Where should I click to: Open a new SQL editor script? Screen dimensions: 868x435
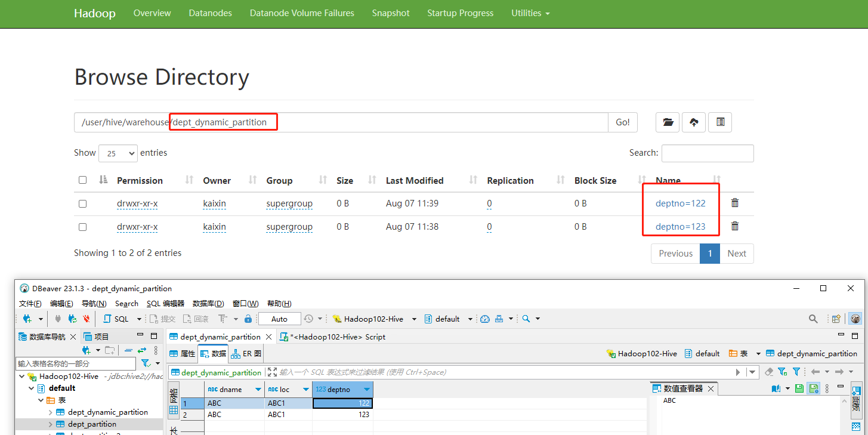117,319
